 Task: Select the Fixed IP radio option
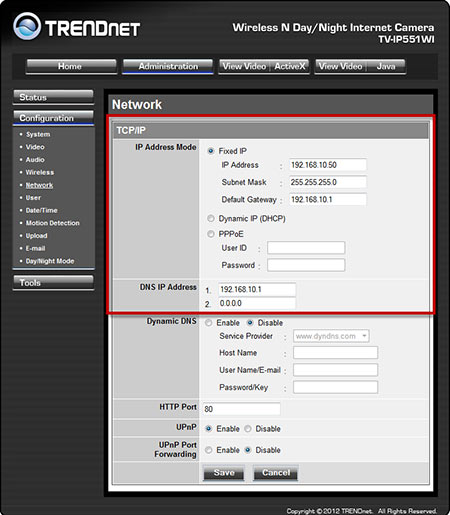tap(211, 151)
